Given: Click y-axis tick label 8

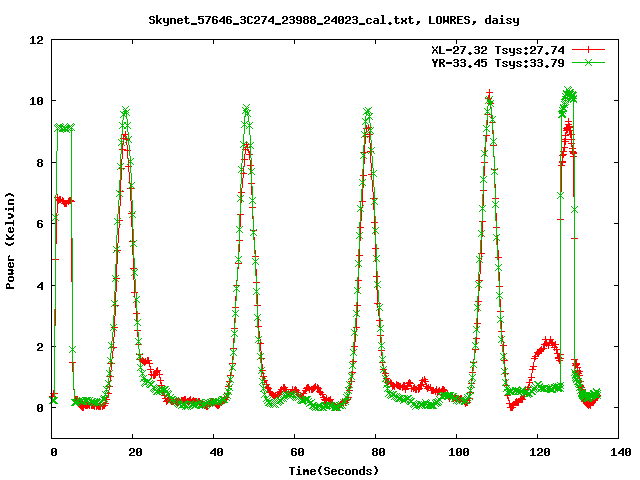Looking at the screenshot, I should [x=40, y=162].
